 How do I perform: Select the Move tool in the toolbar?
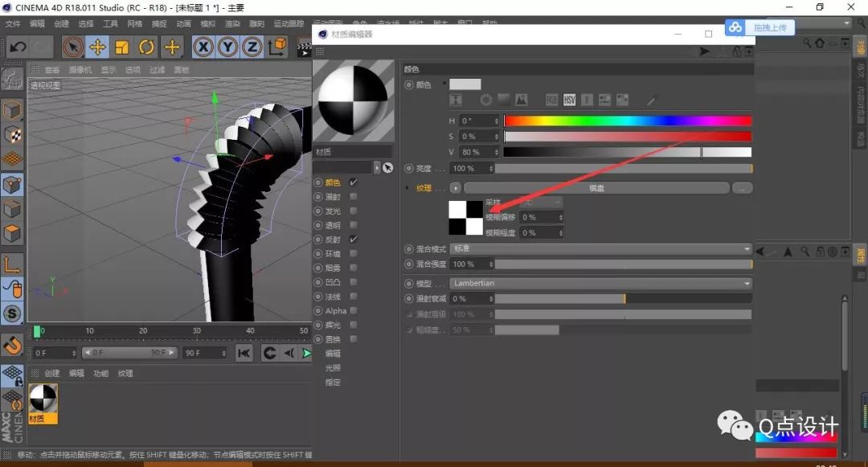(98, 48)
